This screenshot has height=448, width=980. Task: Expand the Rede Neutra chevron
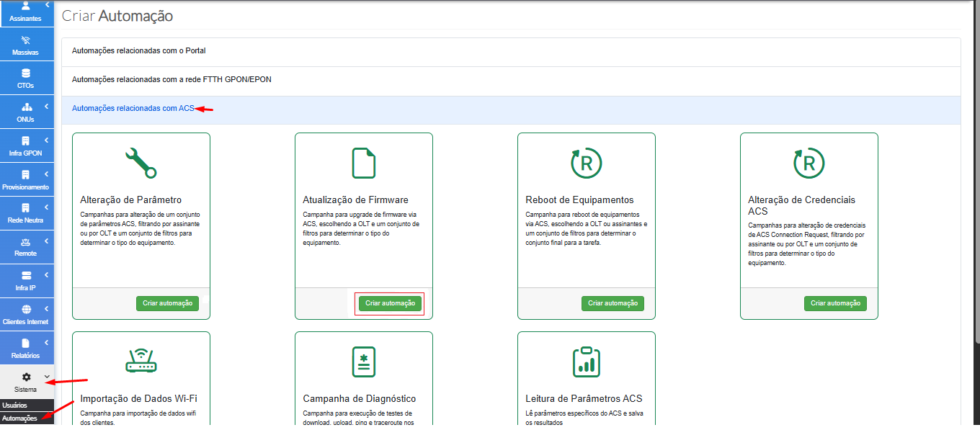(47, 207)
